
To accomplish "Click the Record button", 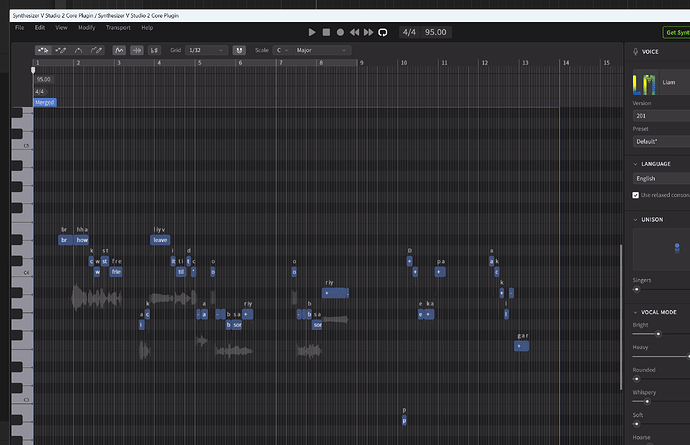I will pyautogui.click(x=340, y=32).
